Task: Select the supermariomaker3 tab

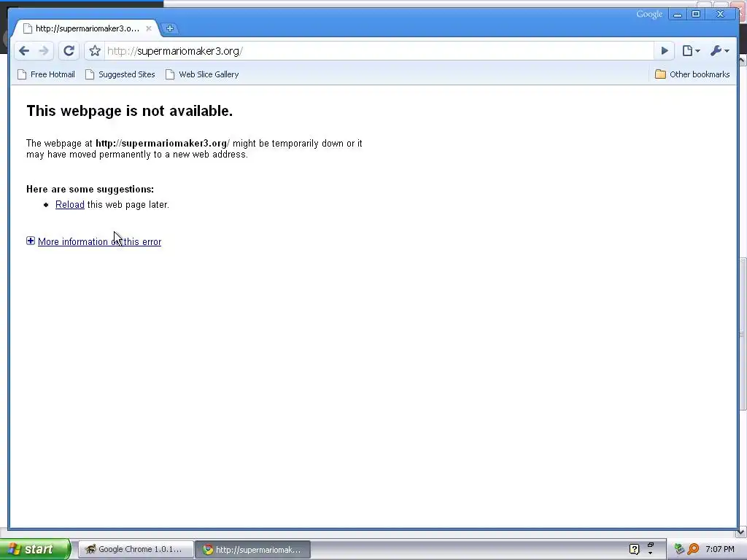Action: point(86,28)
